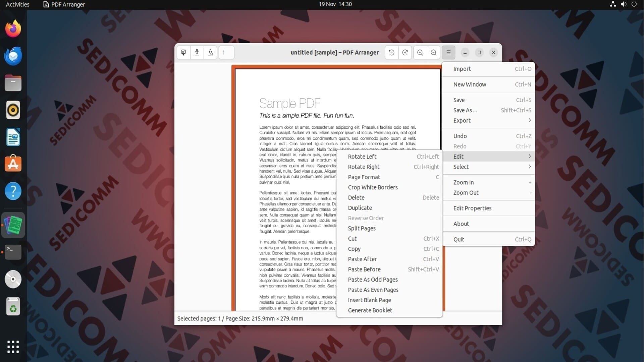Click the PDF Arranger dock icon
Screen dimensions: 644x362
click(x=13, y=225)
